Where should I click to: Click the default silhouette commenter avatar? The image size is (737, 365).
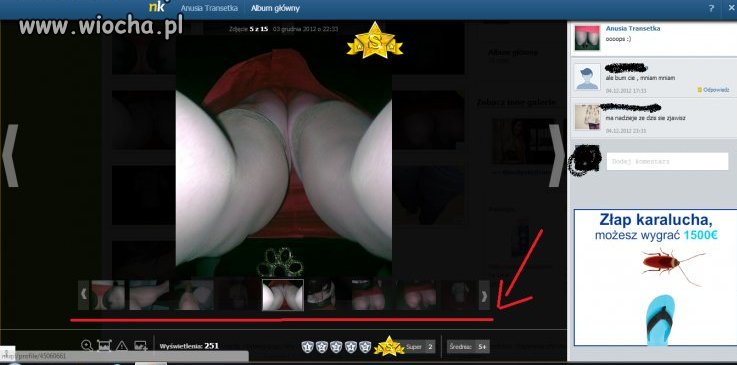(x=587, y=77)
